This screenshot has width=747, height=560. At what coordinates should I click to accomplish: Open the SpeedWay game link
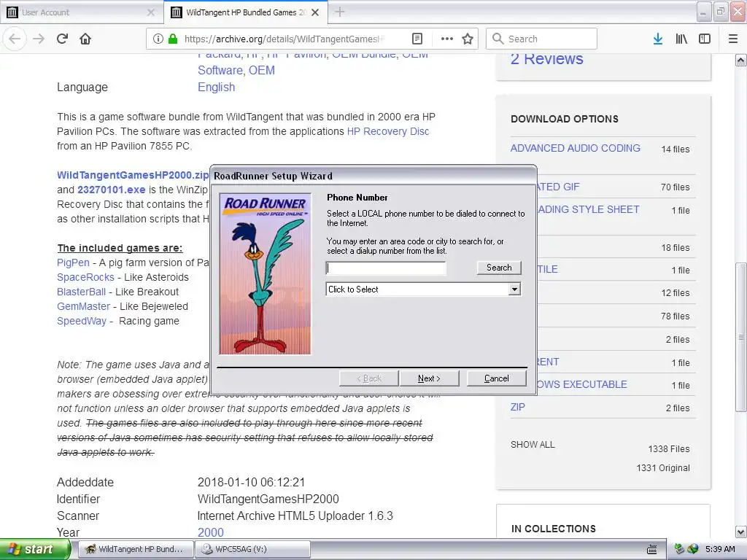(82, 321)
